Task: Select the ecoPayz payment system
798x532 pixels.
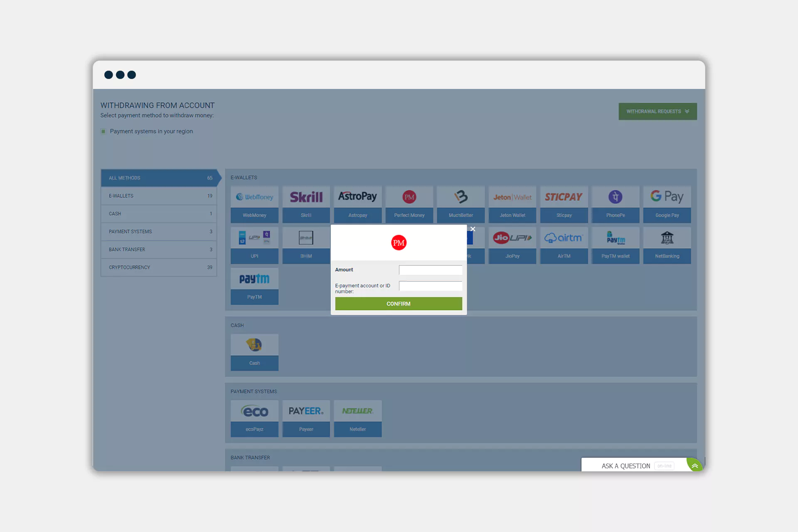Action: [254, 418]
